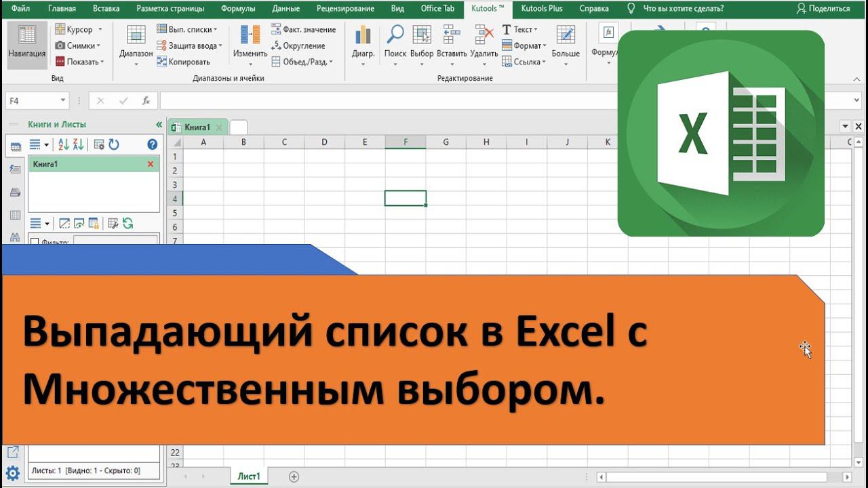The height and width of the screenshot is (488, 868).
Task: Click the Округление rounding tool
Action: pyautogui.click(x=298, y=45)
